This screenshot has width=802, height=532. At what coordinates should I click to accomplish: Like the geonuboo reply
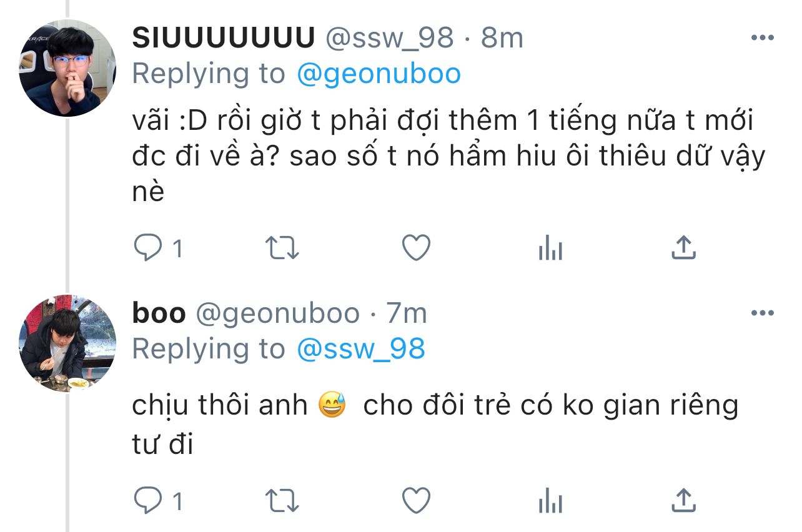(415, 500)
